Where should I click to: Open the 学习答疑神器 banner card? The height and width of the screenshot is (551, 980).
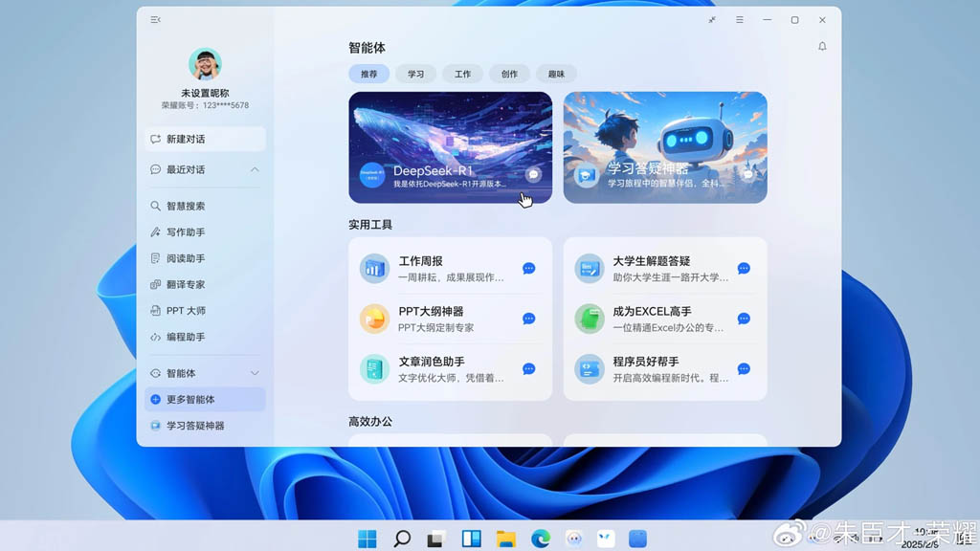click(665, 147)
